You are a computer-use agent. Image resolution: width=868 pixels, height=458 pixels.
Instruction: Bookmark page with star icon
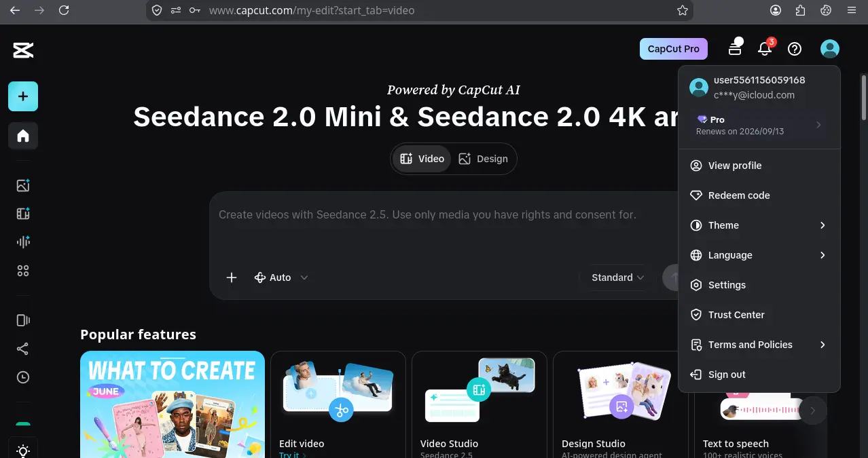(x=683, y=10)
